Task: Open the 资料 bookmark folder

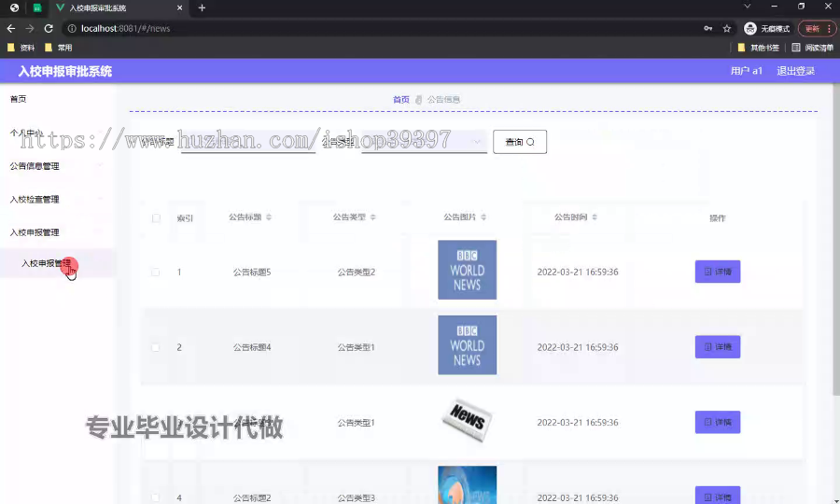Action: point(21,48)
